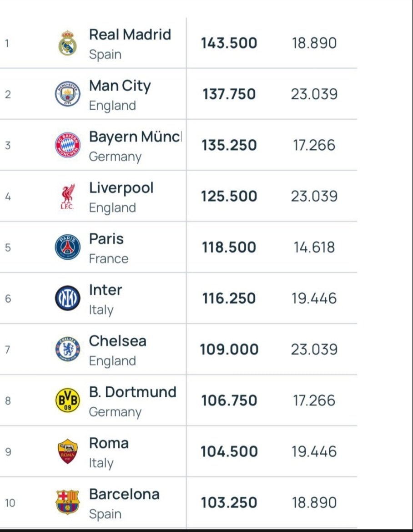413x532 pixels.
Task: Click Liverpool's 125.500 coefficient value
Action: coord(229,197)
